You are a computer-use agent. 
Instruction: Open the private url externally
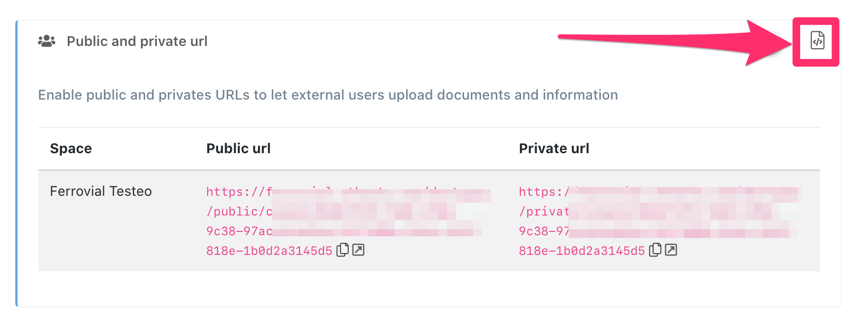click(x=671, y=250)
